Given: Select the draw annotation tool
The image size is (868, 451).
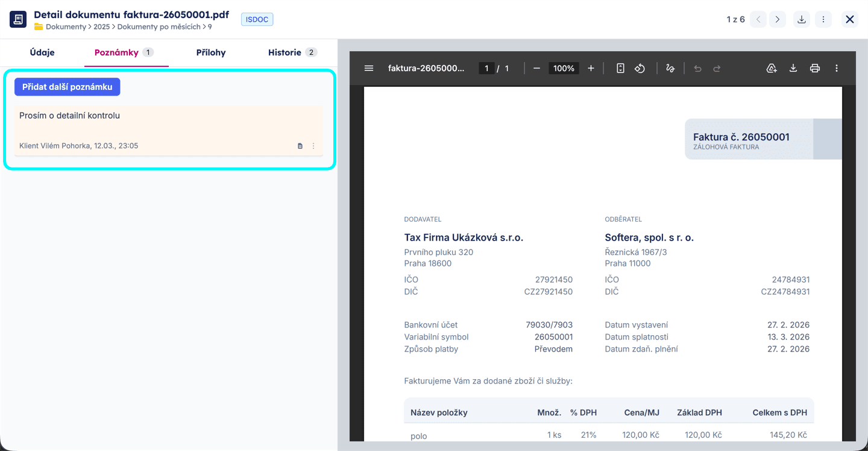Looking at the screenshot, I should [670, 68].
